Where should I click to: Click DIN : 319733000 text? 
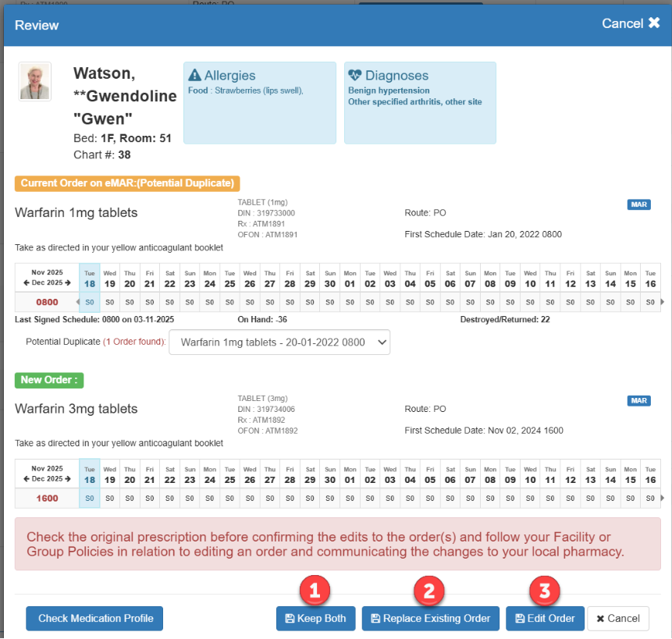point(266,213)
